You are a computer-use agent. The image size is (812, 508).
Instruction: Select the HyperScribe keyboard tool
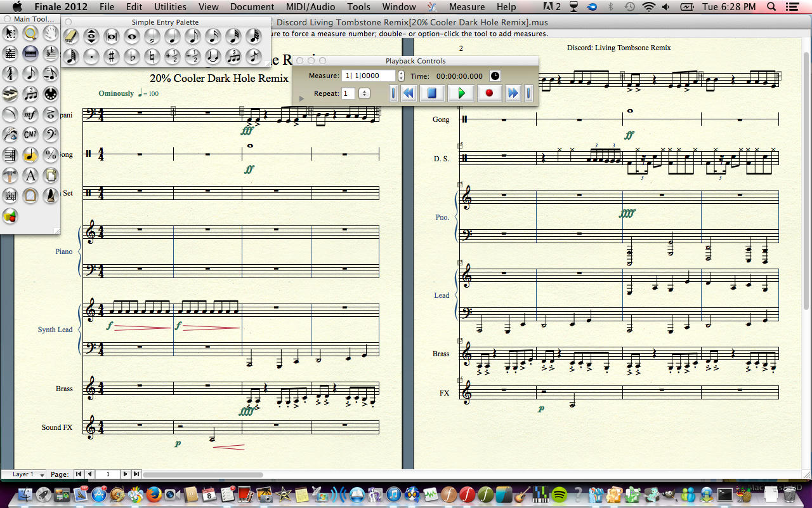pos(10,95)
